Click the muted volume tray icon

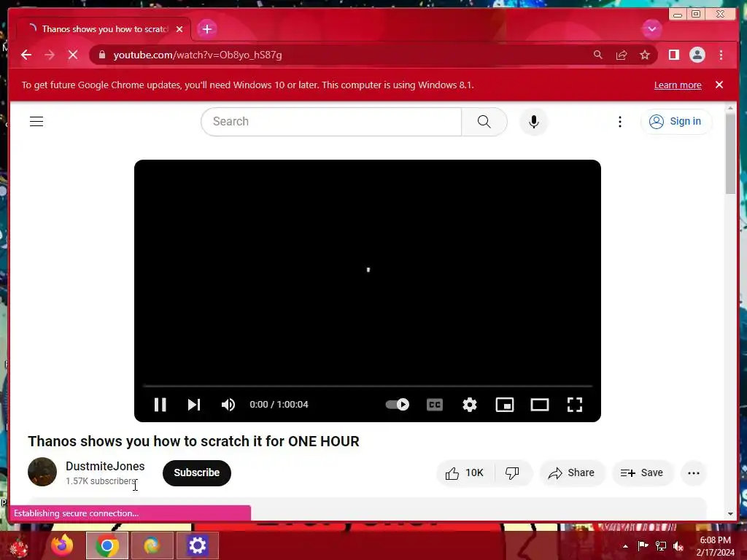click(x=678, y=546)
